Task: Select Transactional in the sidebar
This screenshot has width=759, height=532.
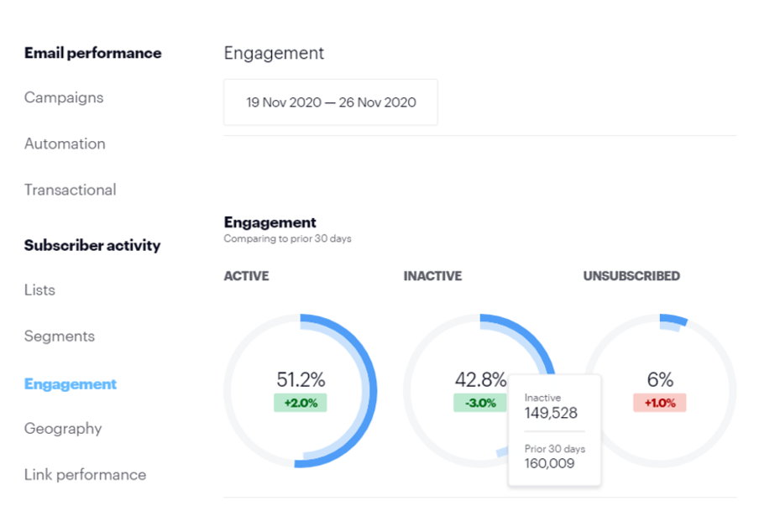Action: [71, 190]
